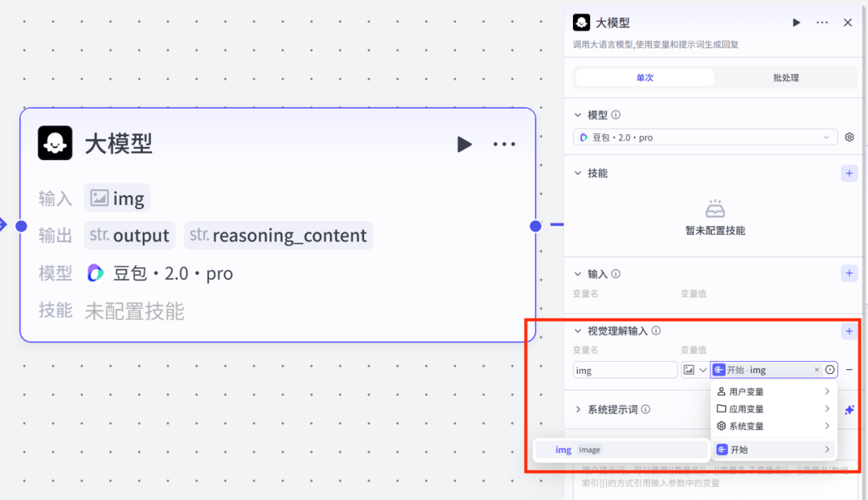Screen dimensions: 868x500
Task: Show info icon next to 视觉理解输入
Action: pos(656,330)
